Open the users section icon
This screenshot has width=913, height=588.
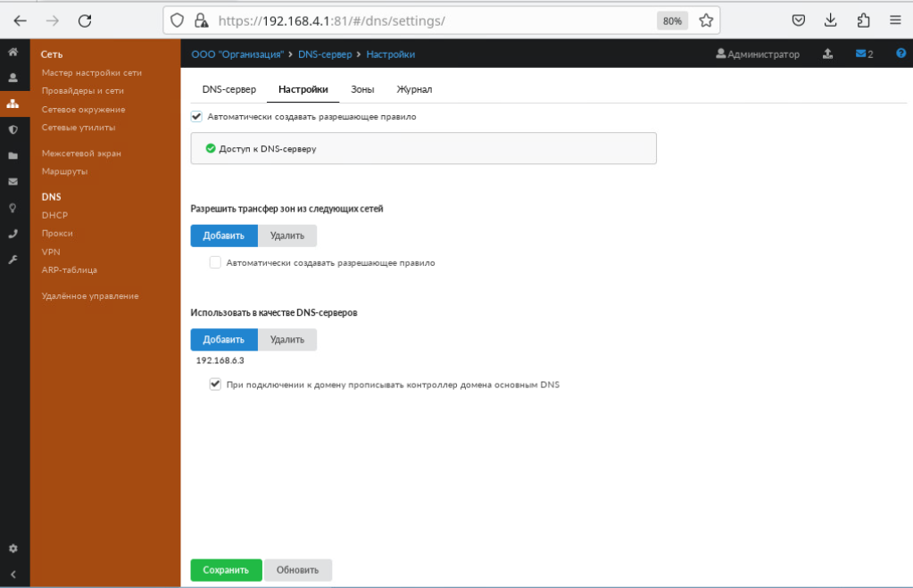pyautogui.click(x=12, y=78)
